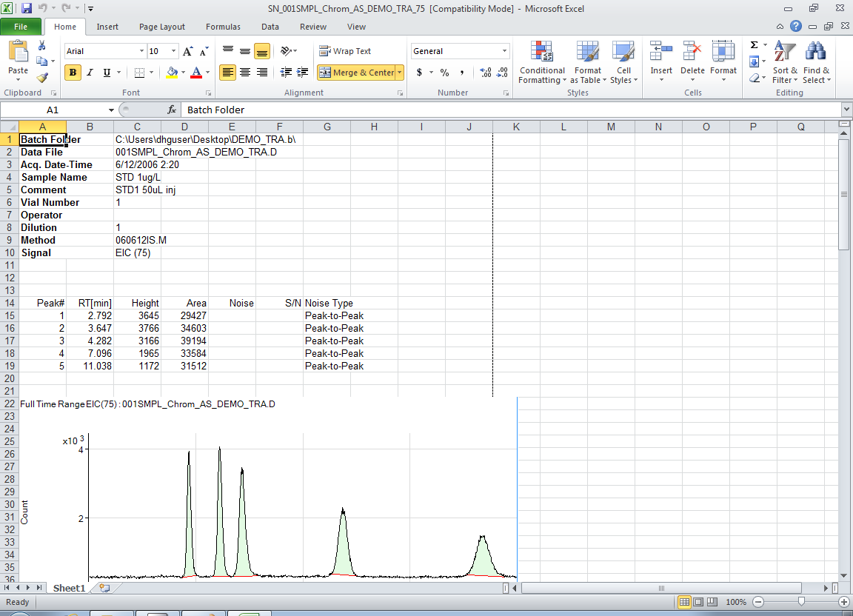Screen dimensions: 853x616
Task: Open Excel Help question mark icon
Action: coord(796,26)
